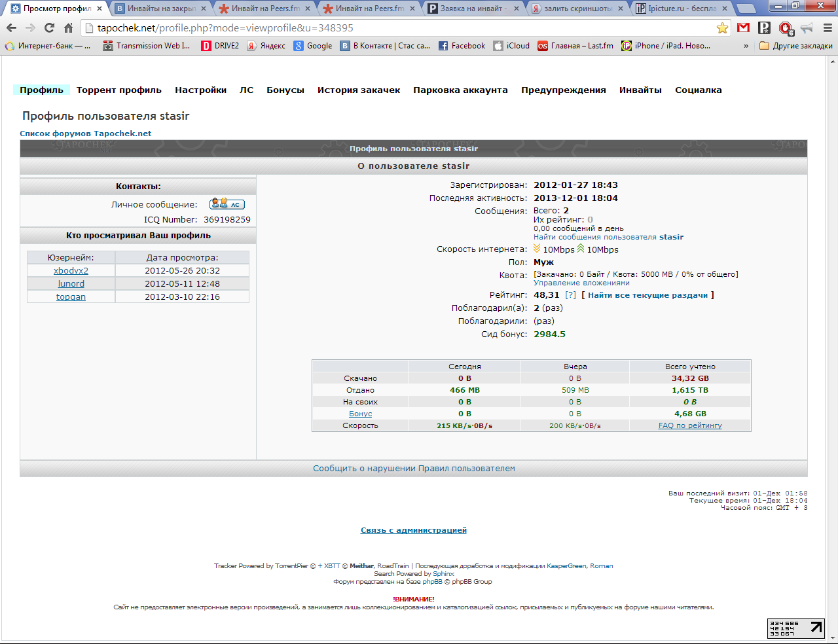Switch to the Инвайты на закрытые tab
This screenshot has width=838, height=644.
tap(160, 9)
